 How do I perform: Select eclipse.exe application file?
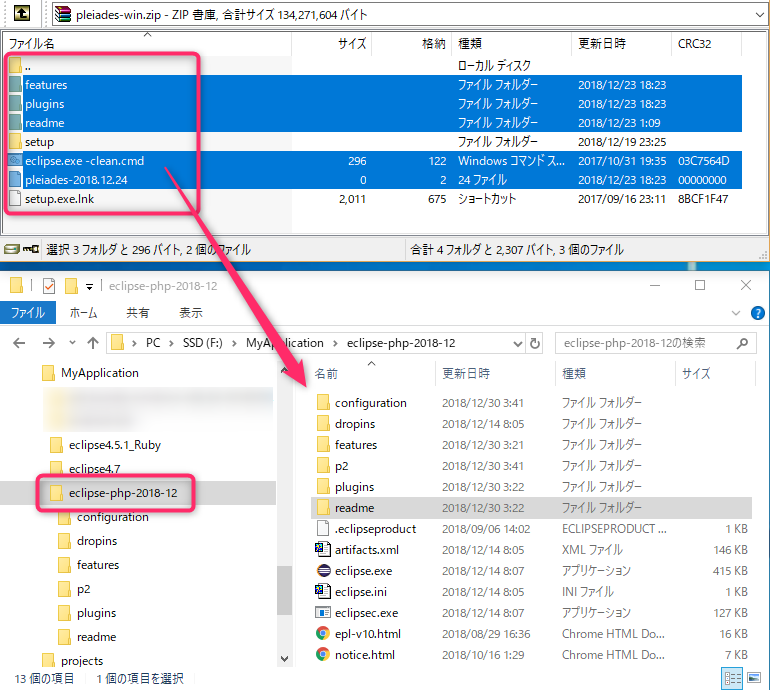click(531, 571)
